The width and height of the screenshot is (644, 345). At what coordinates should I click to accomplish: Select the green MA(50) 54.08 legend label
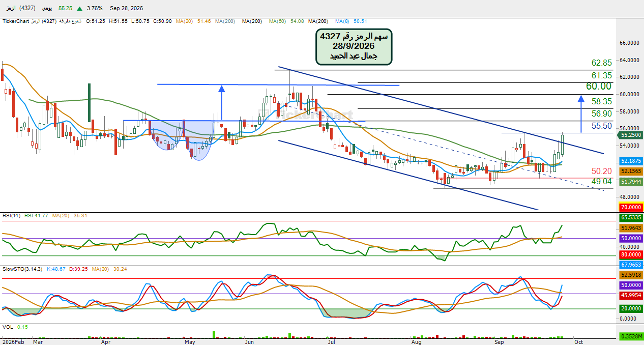point(286,21)
